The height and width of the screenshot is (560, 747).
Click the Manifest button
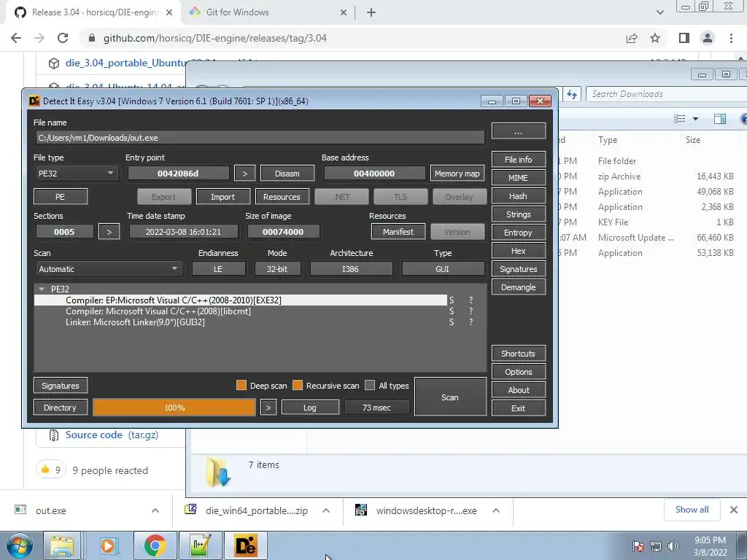pyautogui.click(x=398, y=232)
